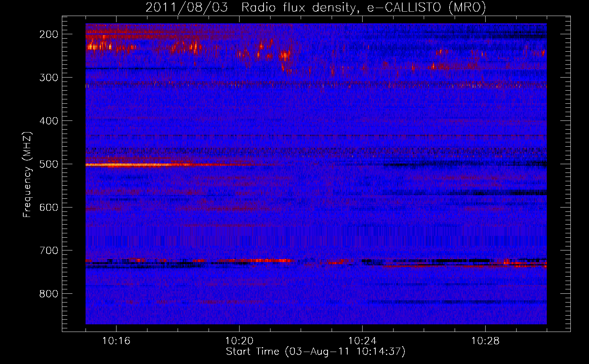Click the 800 frequency tick label
Screen dimensions: 589x364
click(49, 294)
